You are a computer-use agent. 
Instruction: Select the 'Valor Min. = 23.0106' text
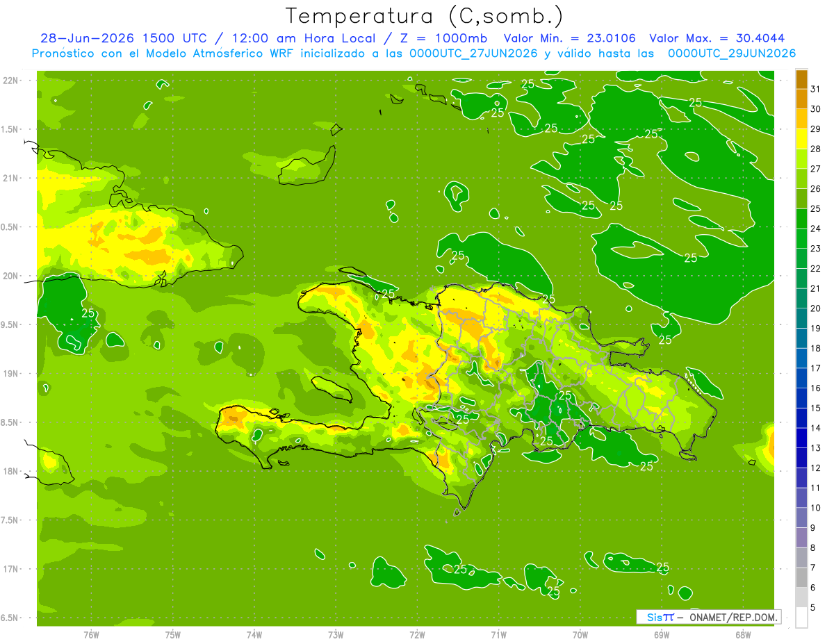(569, 38)
